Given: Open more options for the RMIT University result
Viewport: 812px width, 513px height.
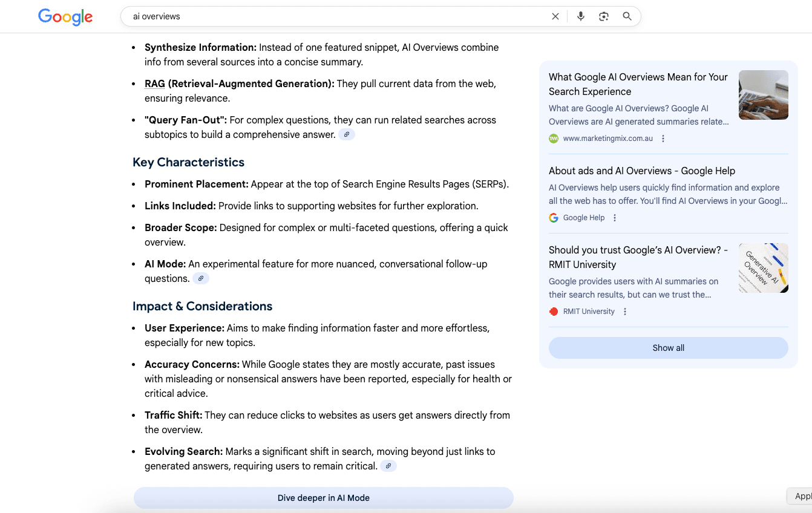Looking at the screenshot, I should pyautogui.click(x=624, y=311).
